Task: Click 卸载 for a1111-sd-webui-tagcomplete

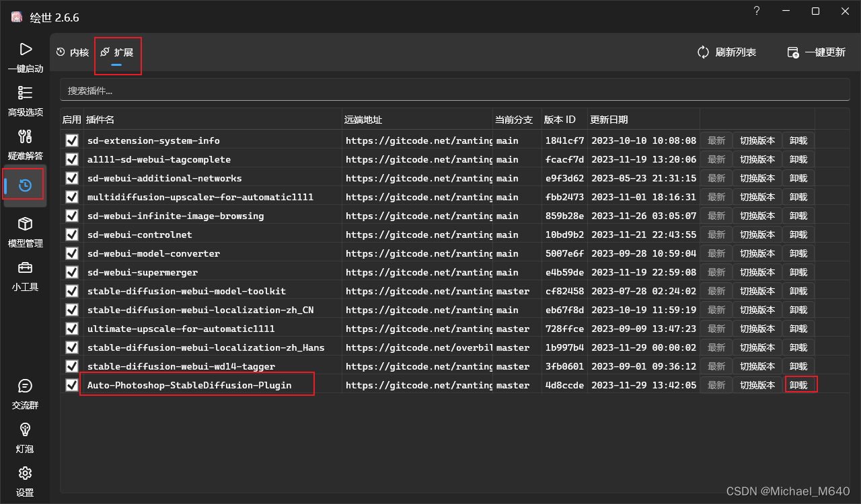Action: [x=798, y=159]
